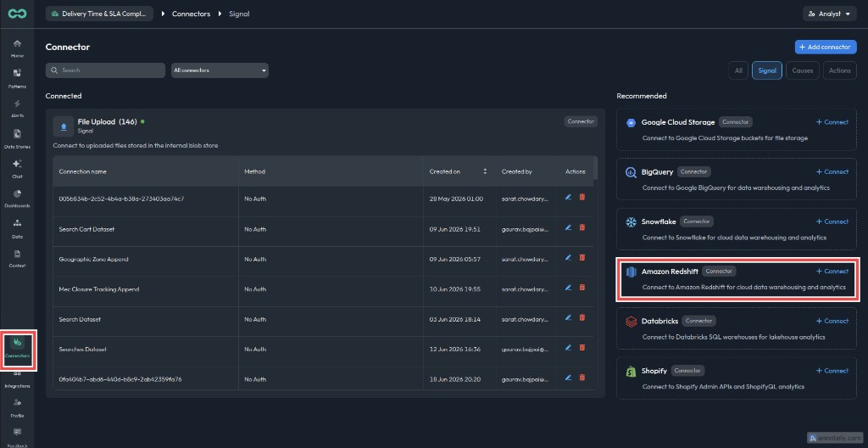Delete the 0fa404b7 connection row
The width and height of the screenshot is (868, 448).
pos(581,377)
